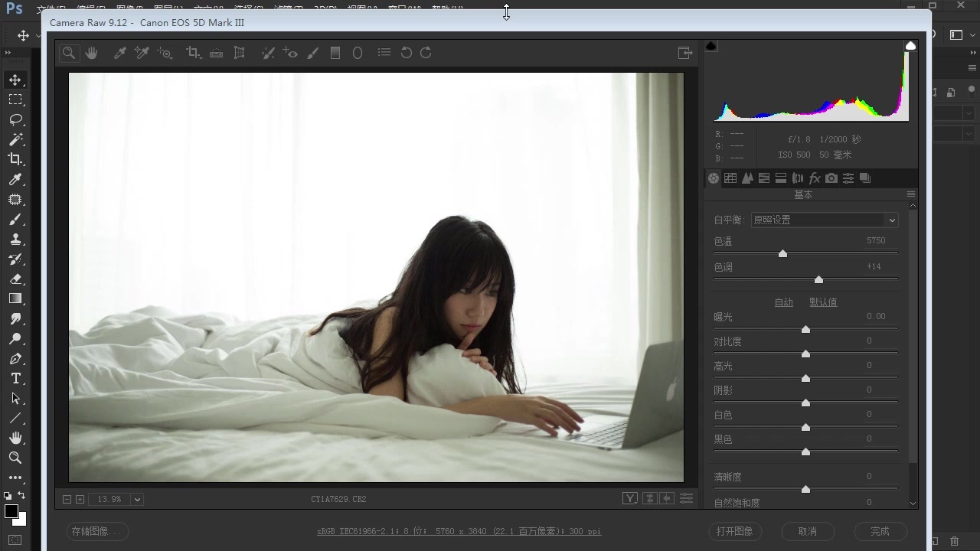Open the Snapshots panel tab
Viewport: 980px width, 551px height.
(865, 178)
